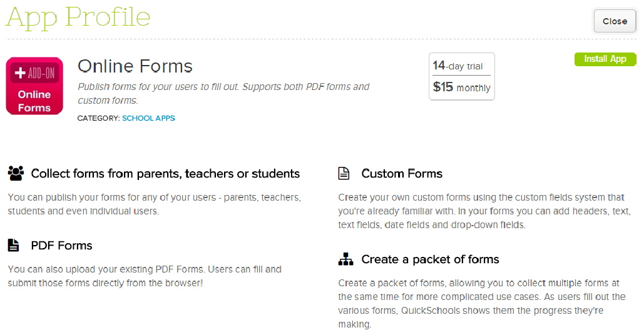This screenshot has width=644, height=335.
Task: Click the hierarchy icon beside Create a packet
Action: (x=345, y=259)
